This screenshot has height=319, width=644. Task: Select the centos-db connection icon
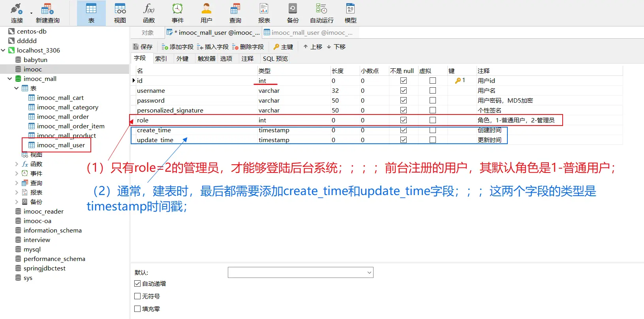11,31
